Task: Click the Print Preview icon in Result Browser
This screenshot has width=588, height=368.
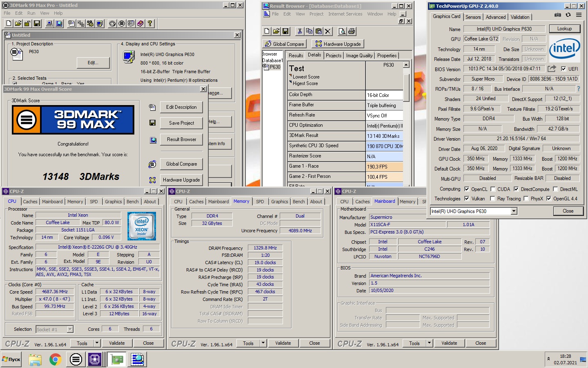Action: 342,31
